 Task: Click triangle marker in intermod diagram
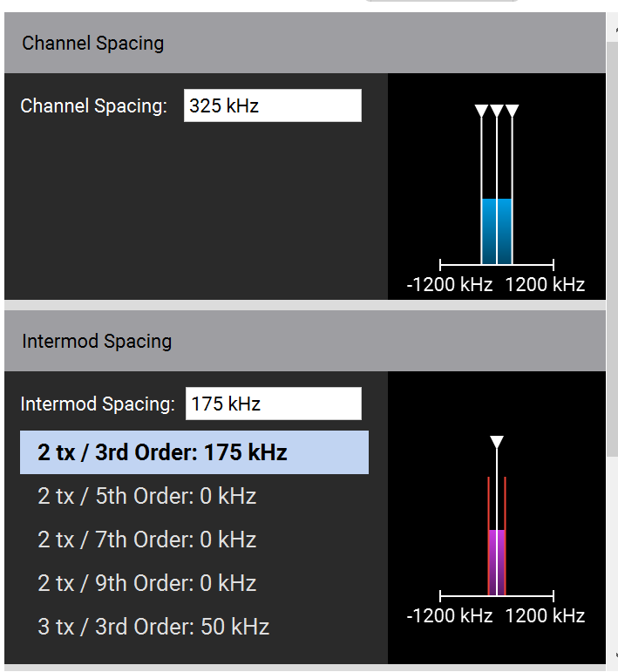point(497,442)
